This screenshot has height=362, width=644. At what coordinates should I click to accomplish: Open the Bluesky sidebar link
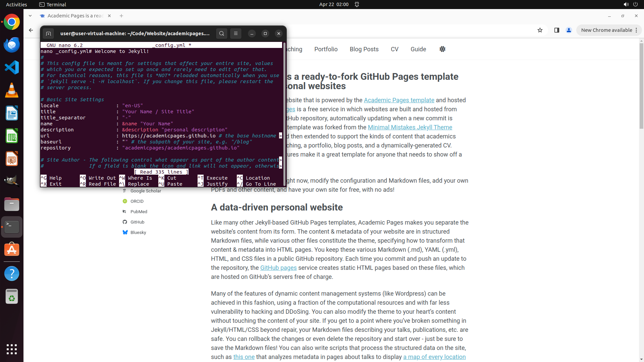[138, 233]
